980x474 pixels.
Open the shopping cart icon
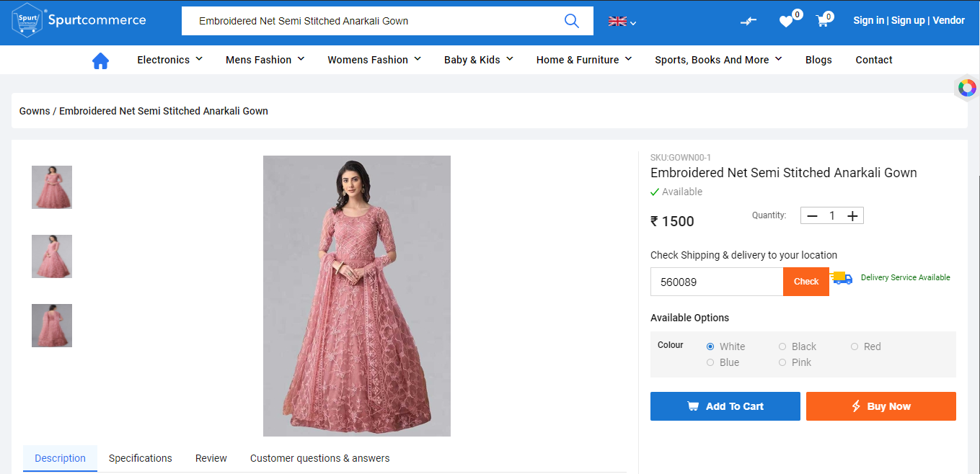(x=822, y=21)
